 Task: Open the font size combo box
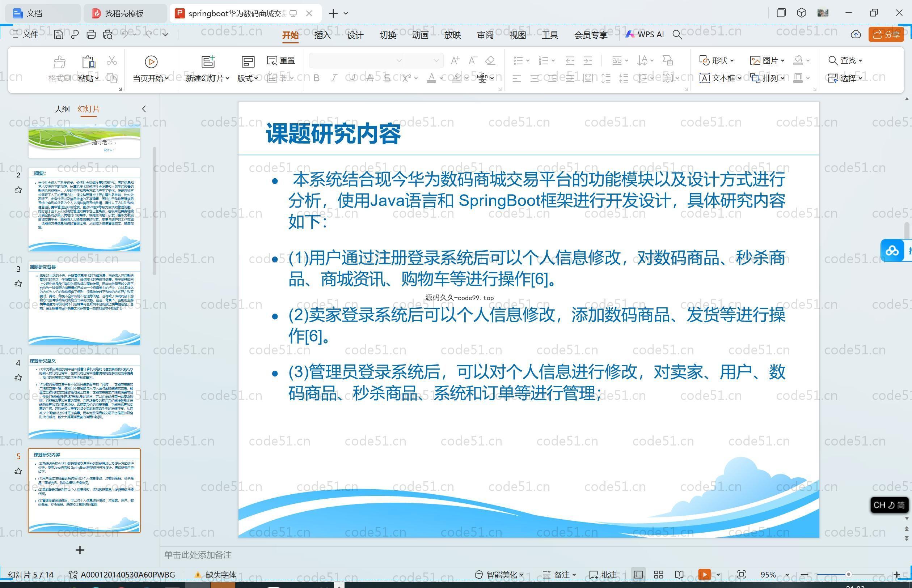click(424, 60)
